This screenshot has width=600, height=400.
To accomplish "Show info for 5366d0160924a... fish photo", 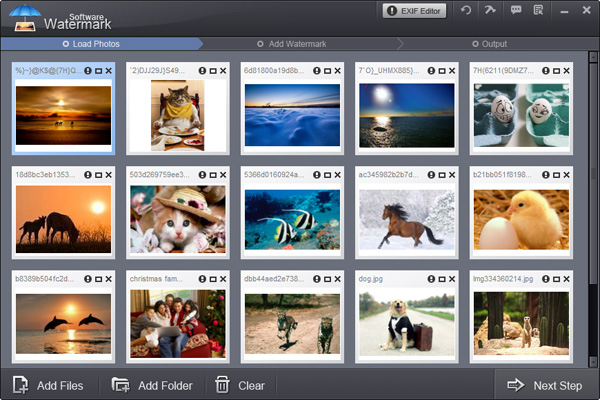I will pyautogui.click(x=317, y=175).
